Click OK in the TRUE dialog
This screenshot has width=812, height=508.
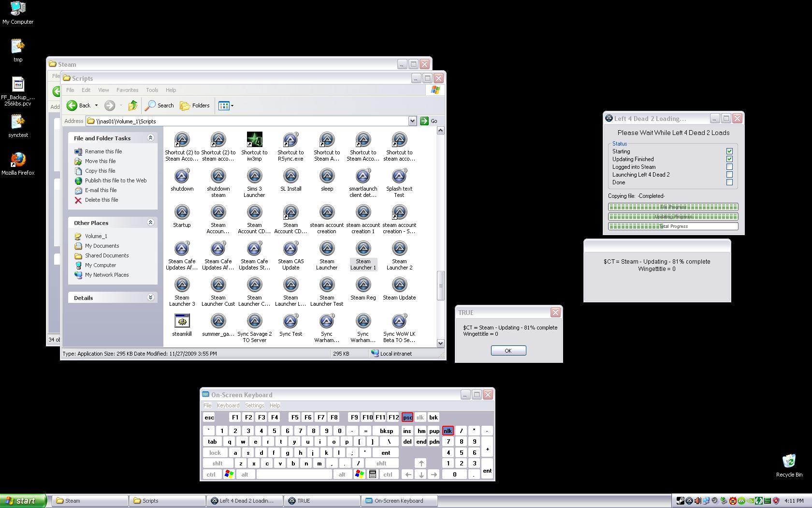[x=508, y=351]
